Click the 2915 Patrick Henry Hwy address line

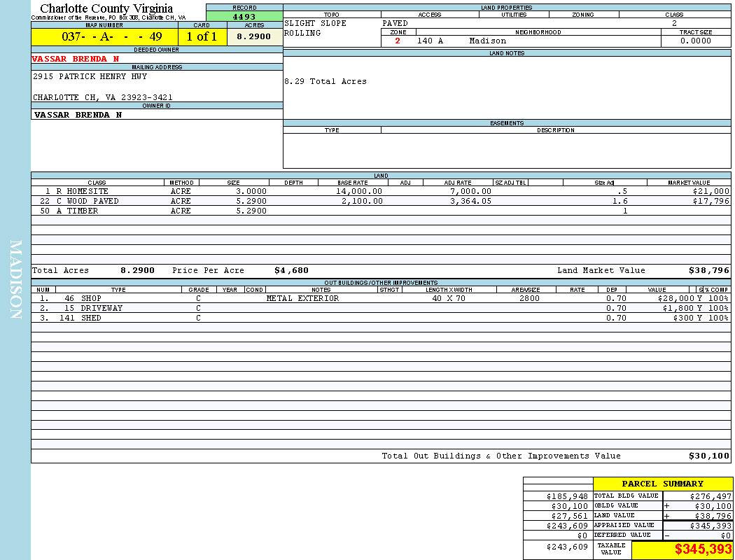(90, 76)
